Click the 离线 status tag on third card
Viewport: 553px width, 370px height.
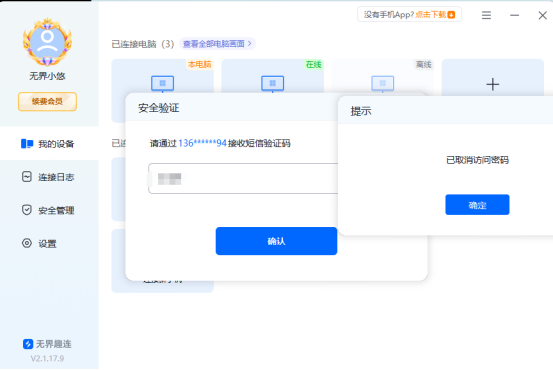click(423, 65)
